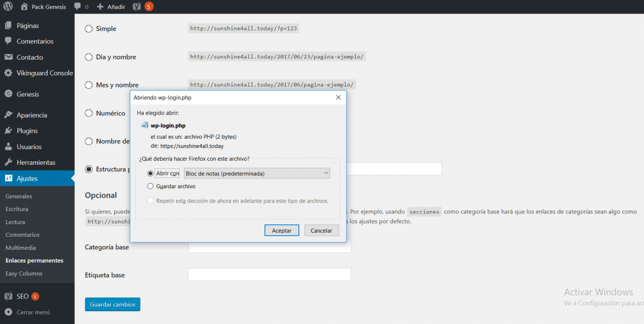Click the Comentarios sidebar icon
The image size is (644, 324).
[x=8, y=41]
